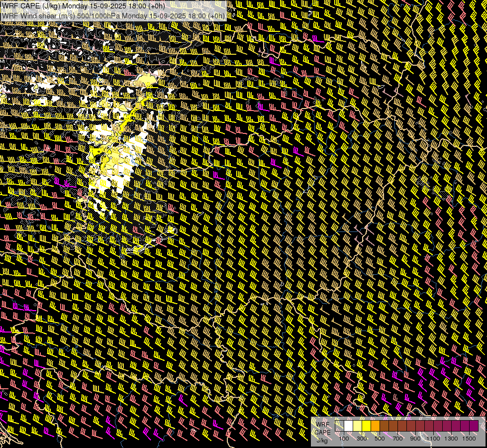Click the 100 legend value
The height and width of the screenshot is (448, 487).
coord(344,439)
